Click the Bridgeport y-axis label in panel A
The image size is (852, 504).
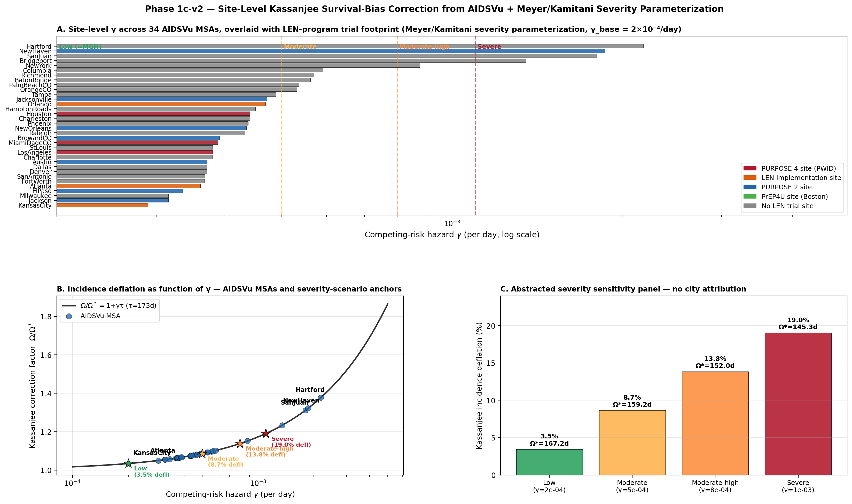(x=36, y=61)
